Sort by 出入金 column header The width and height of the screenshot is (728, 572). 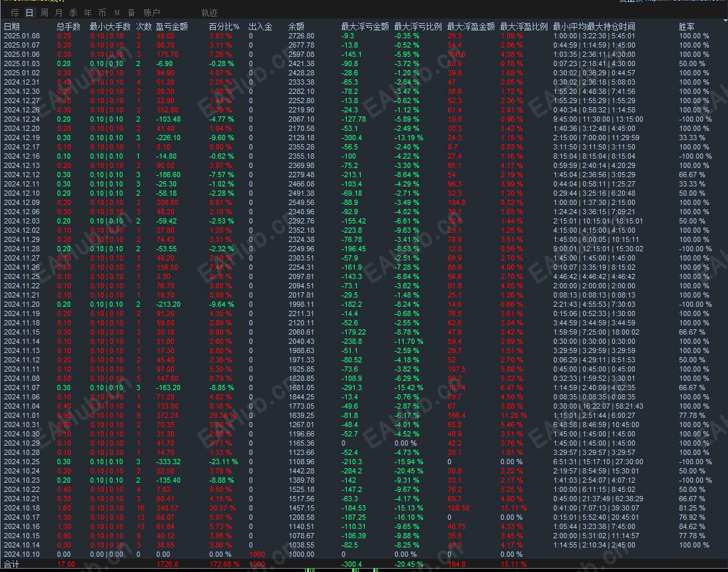(x=261, y=26)
